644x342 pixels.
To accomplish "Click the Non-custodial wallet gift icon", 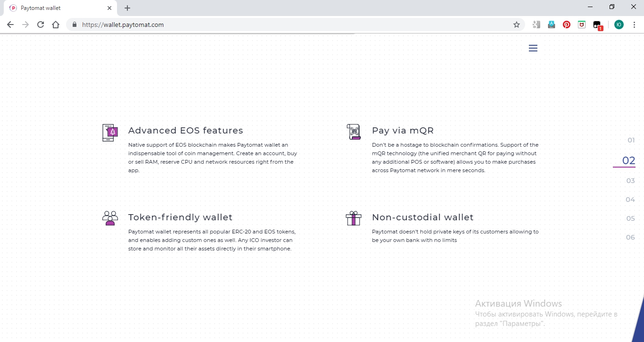I will coord(353,218).
